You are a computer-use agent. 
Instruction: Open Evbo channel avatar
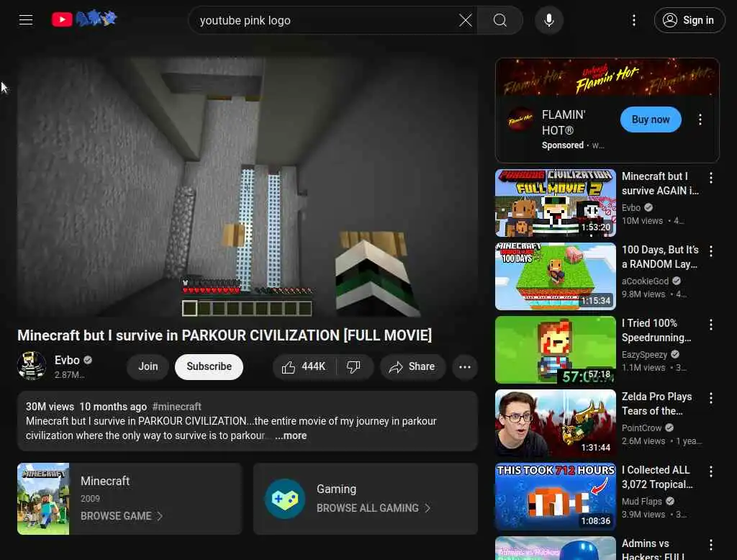32,366
